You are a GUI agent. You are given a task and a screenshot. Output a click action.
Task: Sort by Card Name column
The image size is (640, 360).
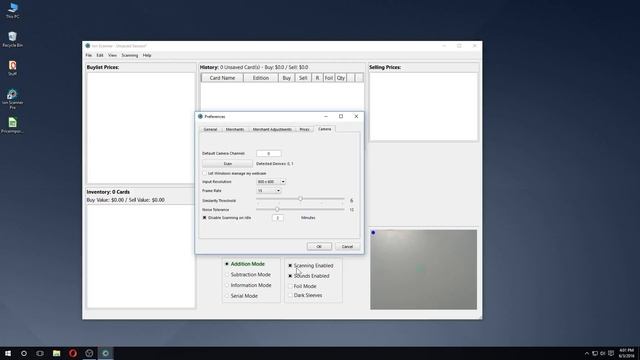click(222, 78)
